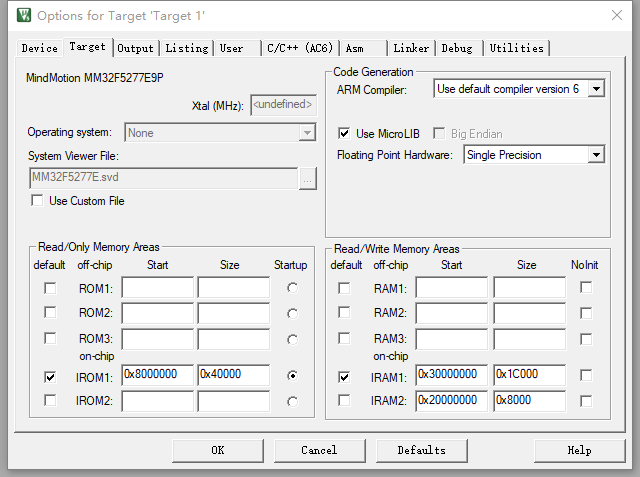
Task: Click the Keil uVision icon in title bar
Action: click(x=24, y=15)
